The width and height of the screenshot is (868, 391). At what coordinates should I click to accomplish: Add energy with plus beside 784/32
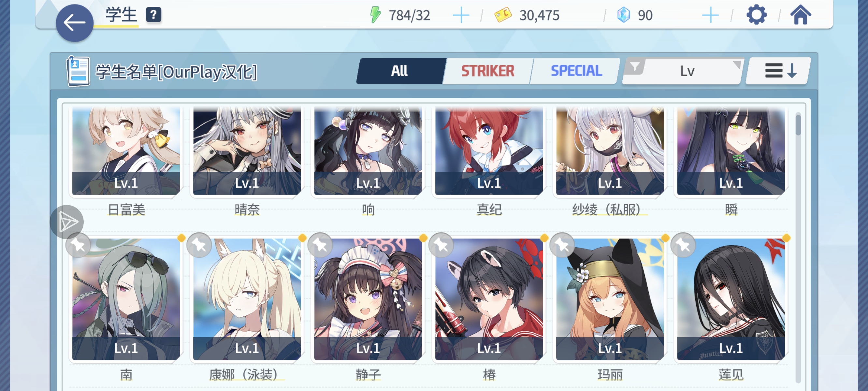coord(461,16)
